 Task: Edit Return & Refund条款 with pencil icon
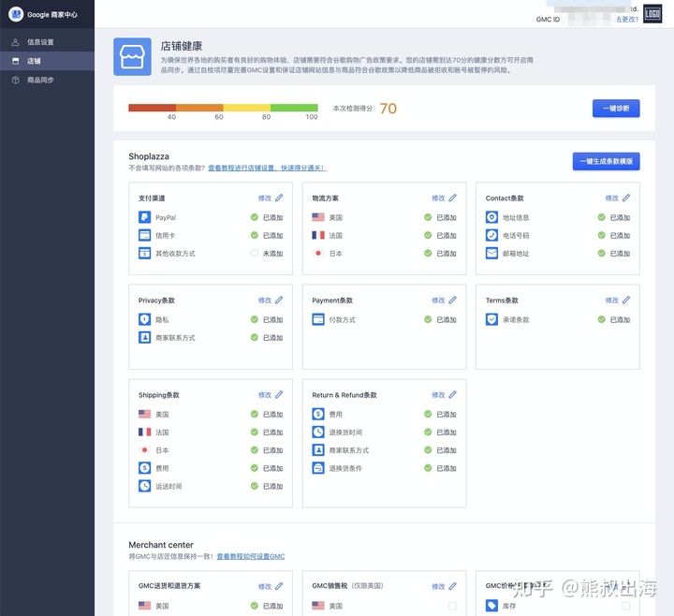(453, 395)
